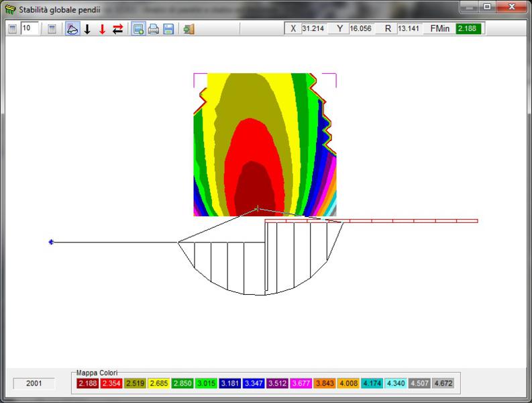This screenshot has width=532, height=403.
Task: Toggle the slip surface display tool
Action: pyautogui.click(x=72, y=29)
